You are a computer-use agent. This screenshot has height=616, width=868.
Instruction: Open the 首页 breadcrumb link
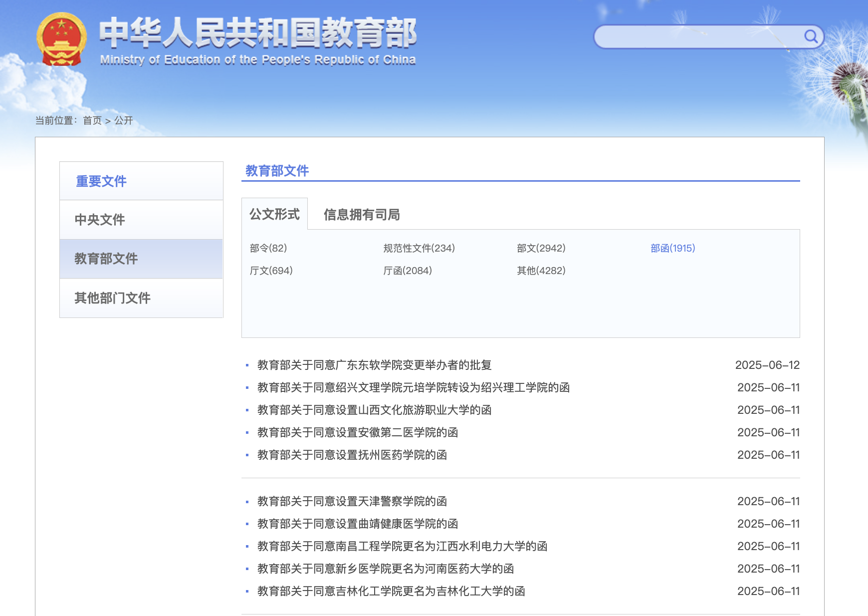[92, 120]
